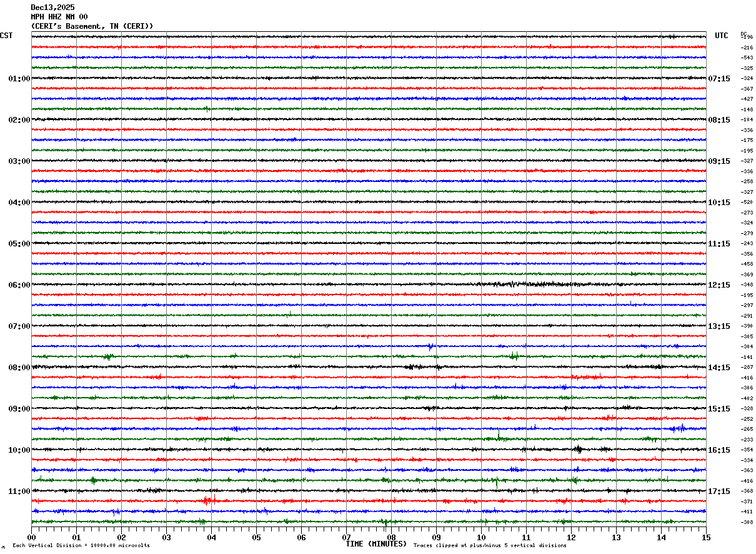Select the bottom minute axis tick '03'
This screenshot has width=756, height=554.
pyautogui.click(x=166, y=537)
